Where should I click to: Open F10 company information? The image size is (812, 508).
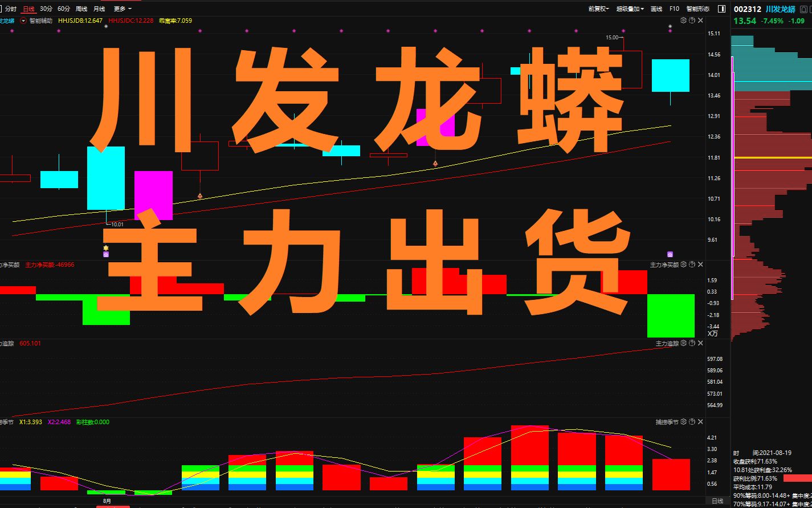[x=674, y=9]
